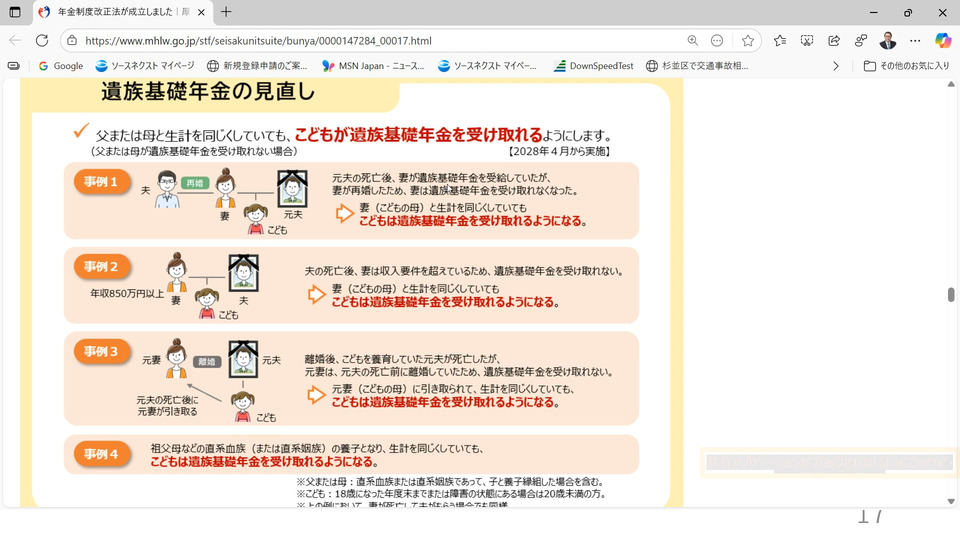The height and width of the screenshot is (540, 960).
Task: Open 新規登録申請のご案 bookmark
Action: point(257,66)
